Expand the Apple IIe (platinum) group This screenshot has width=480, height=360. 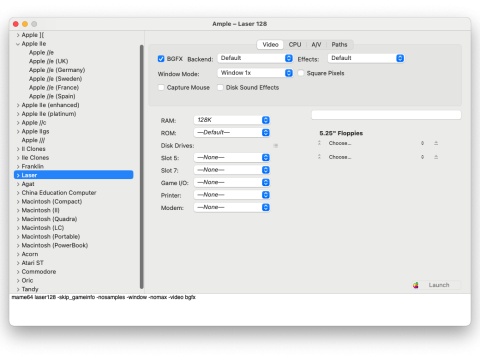18,114
